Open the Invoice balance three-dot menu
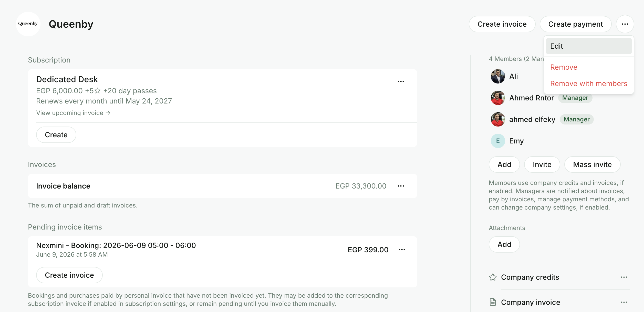The image size is (644, 312). [x=401, y=186]
